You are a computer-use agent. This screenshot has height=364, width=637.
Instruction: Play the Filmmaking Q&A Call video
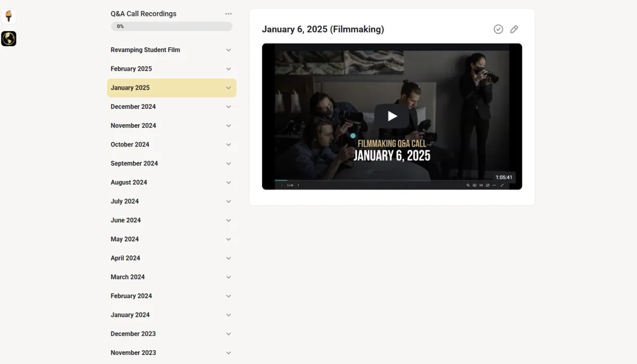pyautogui.click(x=392, y=116)
